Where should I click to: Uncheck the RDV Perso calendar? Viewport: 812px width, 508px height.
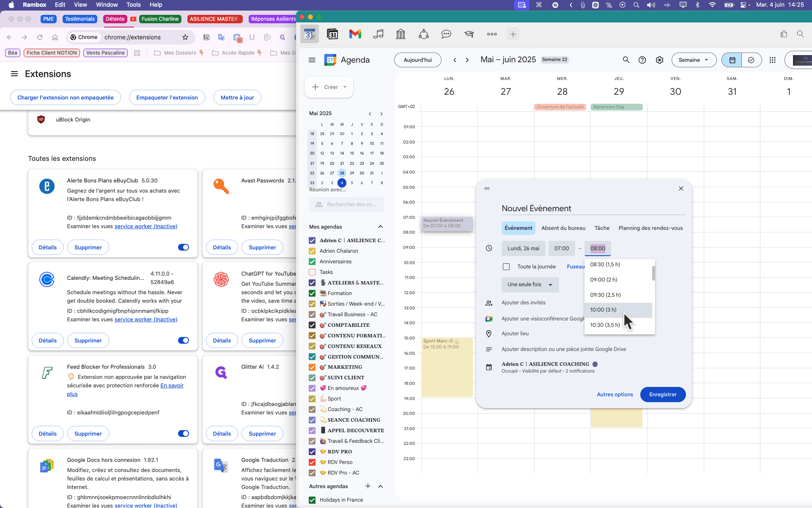312,462
